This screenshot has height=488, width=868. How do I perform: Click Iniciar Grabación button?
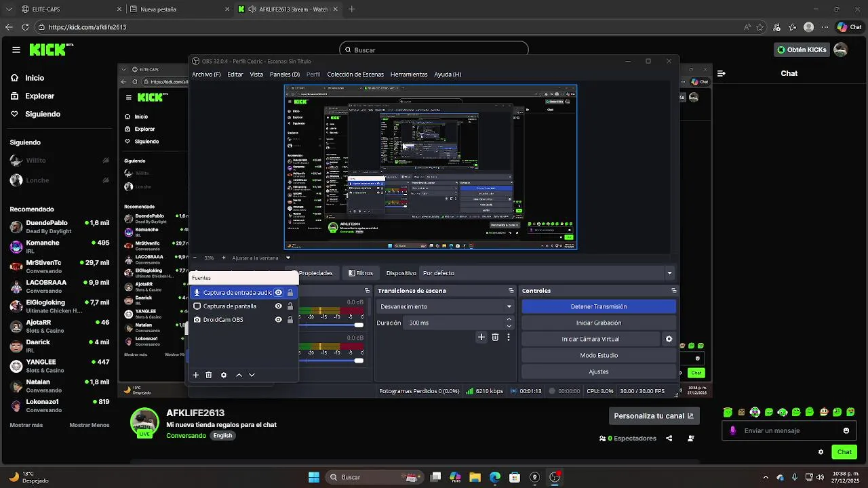point(599,323)
